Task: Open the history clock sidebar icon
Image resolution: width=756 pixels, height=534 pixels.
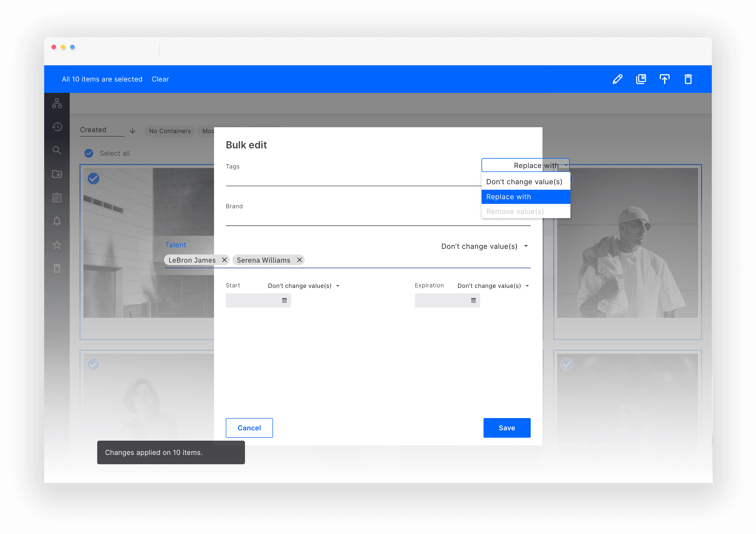Action: tap(57, 127)
